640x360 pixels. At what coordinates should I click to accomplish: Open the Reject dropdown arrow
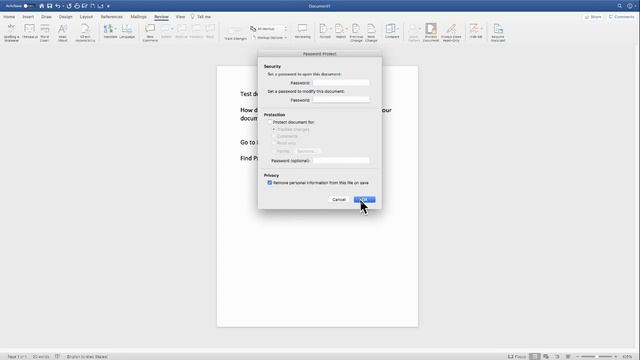(346, 29)
